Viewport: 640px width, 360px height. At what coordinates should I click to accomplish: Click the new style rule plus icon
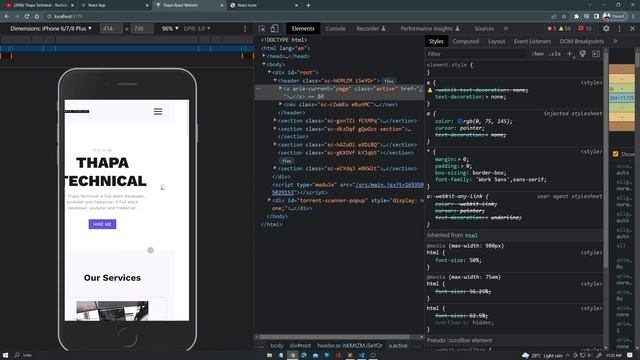[570, 54]
